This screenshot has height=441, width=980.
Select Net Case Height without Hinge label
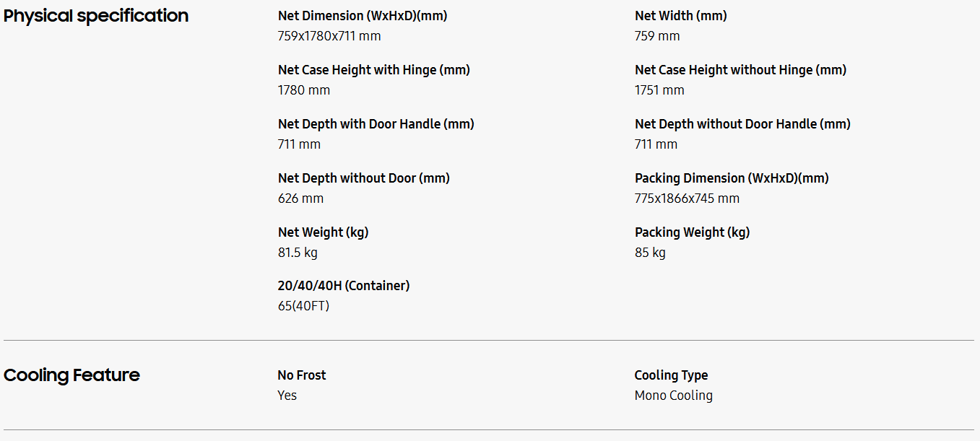click(x=740, y=70)
